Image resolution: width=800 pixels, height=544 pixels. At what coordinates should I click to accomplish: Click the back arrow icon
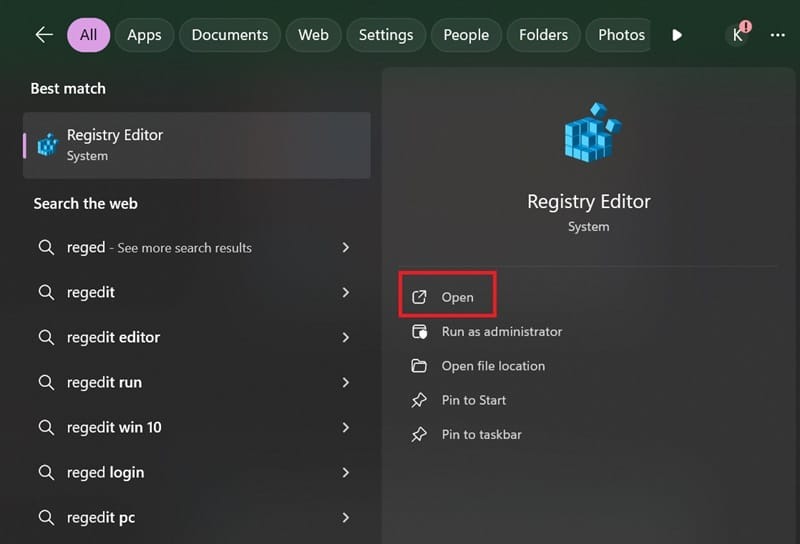pos(44,35)
